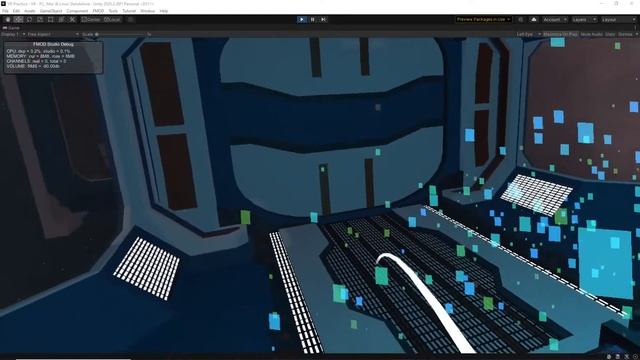Open the Tutorial menu
The height and width of the screenshot is (360, 640).
(129, 11)
